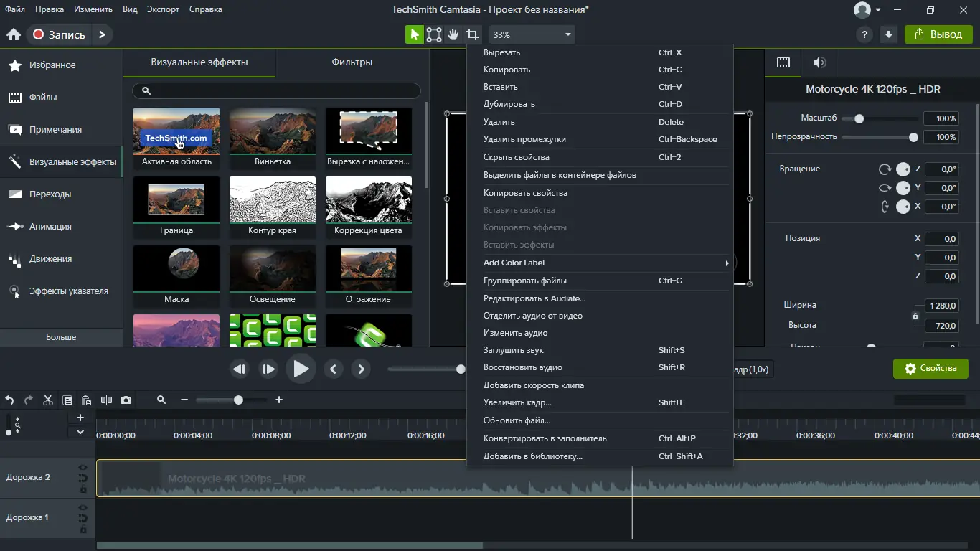Click the green Вывод export button

point(938,34)
